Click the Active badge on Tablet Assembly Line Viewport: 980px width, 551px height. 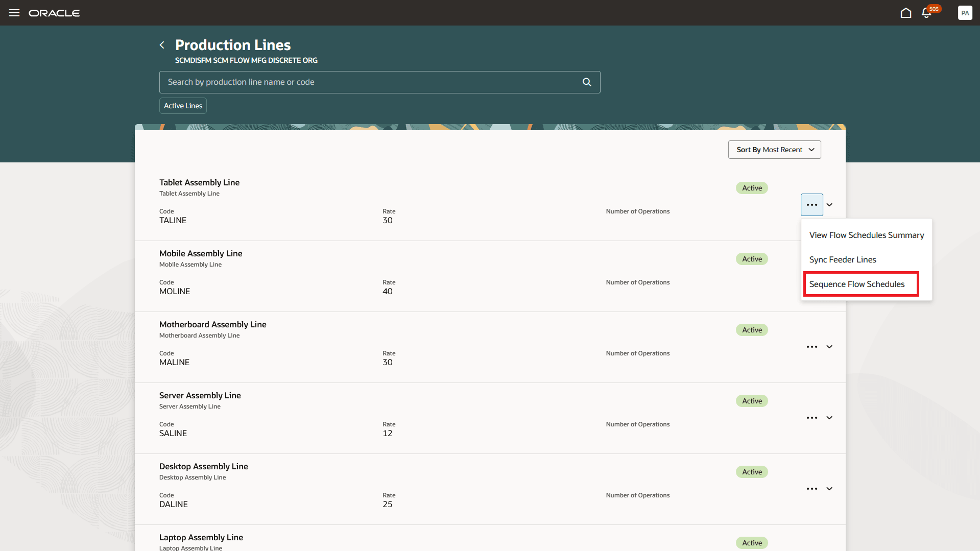tap(751, 187)
